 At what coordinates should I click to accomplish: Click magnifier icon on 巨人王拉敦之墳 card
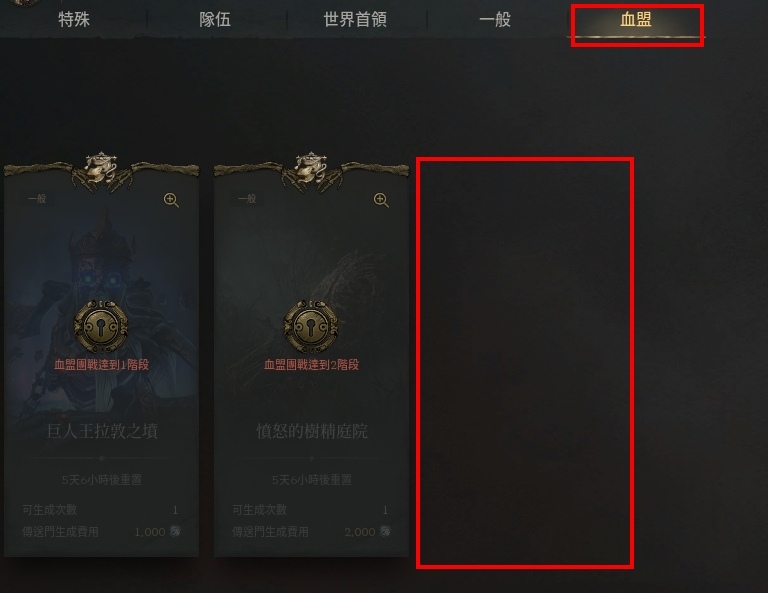(171, 200)
